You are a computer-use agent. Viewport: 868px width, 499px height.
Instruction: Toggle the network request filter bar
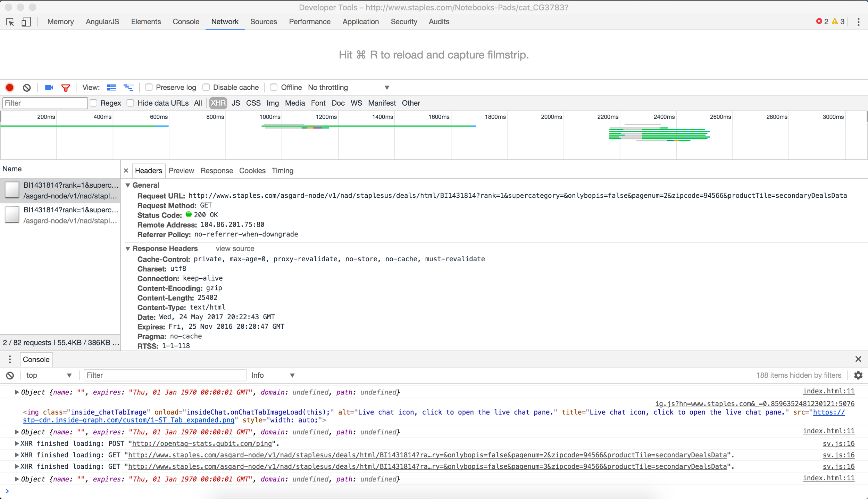pyautogui.click(x=66, y=87)
